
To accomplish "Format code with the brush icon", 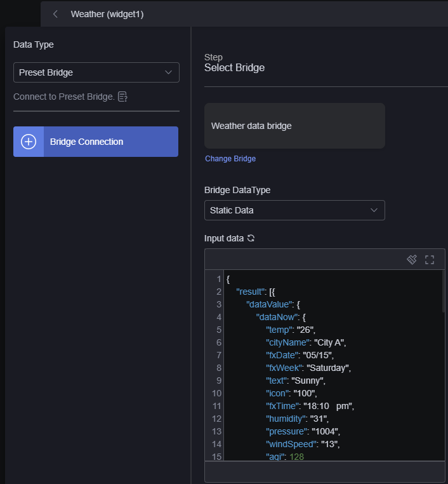I will pyautogui.click(x=412, y=260).
